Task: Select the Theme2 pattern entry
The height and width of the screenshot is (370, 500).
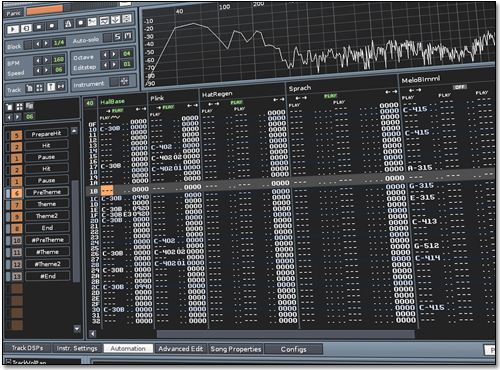Action: pos(47,216)
